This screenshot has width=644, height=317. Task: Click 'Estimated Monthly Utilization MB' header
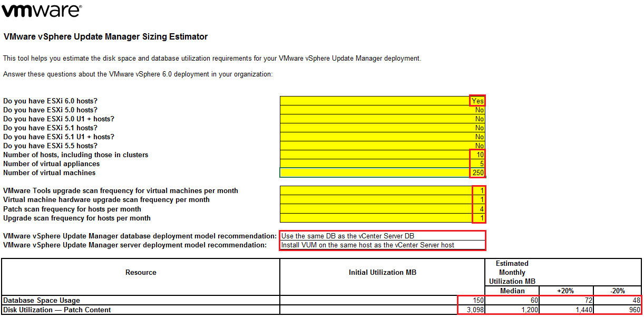512,272
